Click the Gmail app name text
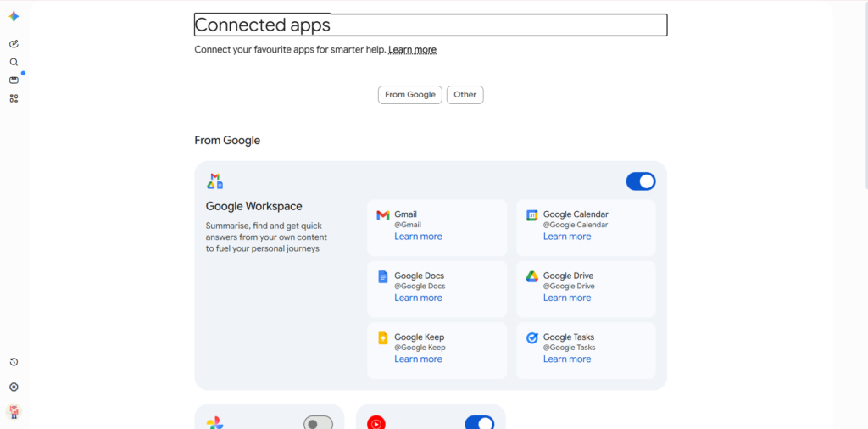The image size is (868, 429). click(406, 214)
